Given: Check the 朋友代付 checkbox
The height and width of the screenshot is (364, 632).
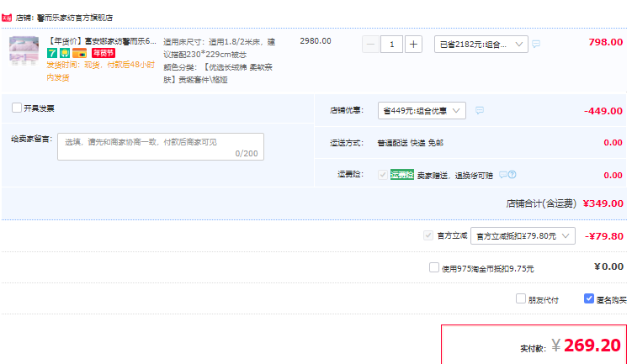Looking at the screenshot, I should point(521,298).
